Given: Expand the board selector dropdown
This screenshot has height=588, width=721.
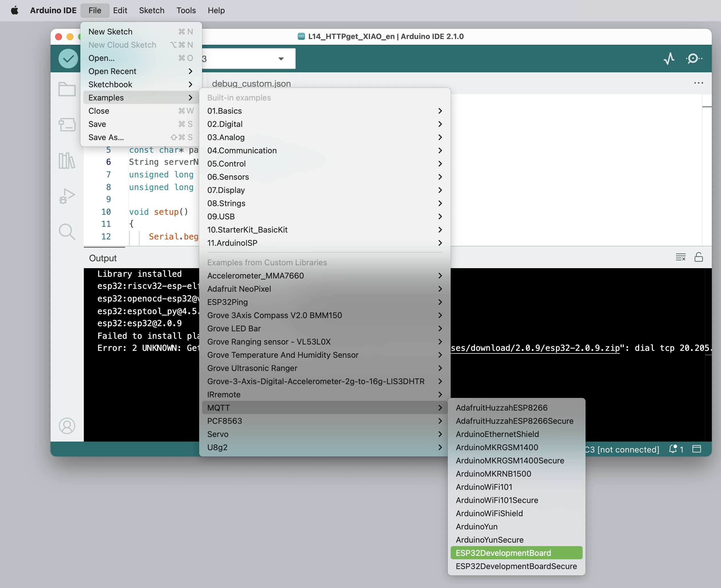Looking at the screenshot, I should pos(281,59).
